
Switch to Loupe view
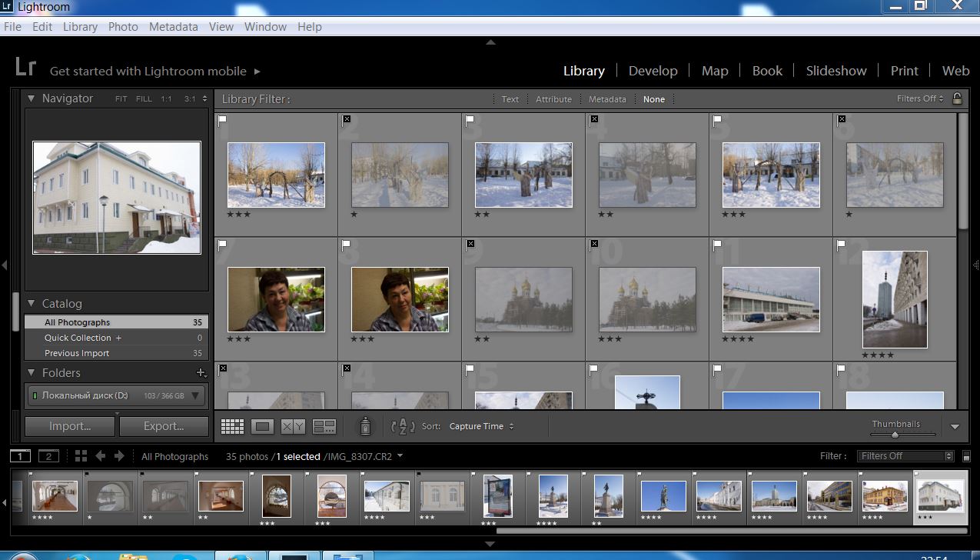(x=263, y=426)
